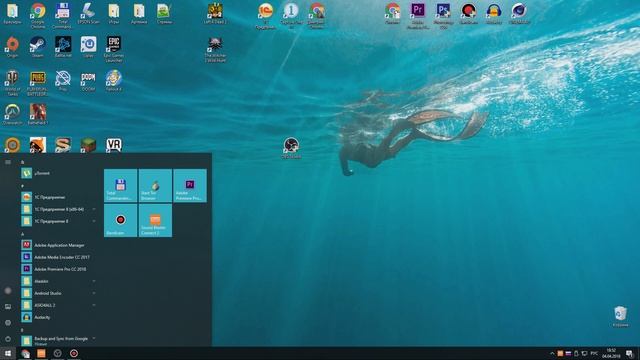This screenshot has width=640, height=360.
Task: Switch input language in the system tray
Action: [594, 353]
